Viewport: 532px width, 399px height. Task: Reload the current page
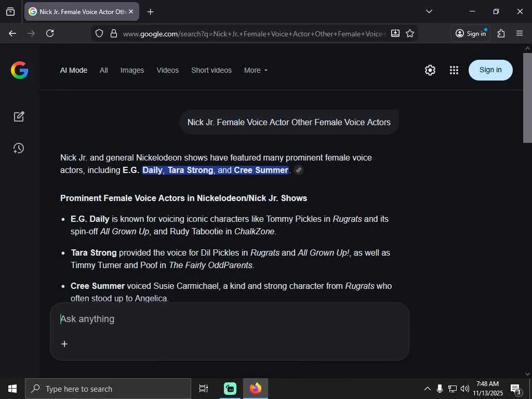[50, 33]
